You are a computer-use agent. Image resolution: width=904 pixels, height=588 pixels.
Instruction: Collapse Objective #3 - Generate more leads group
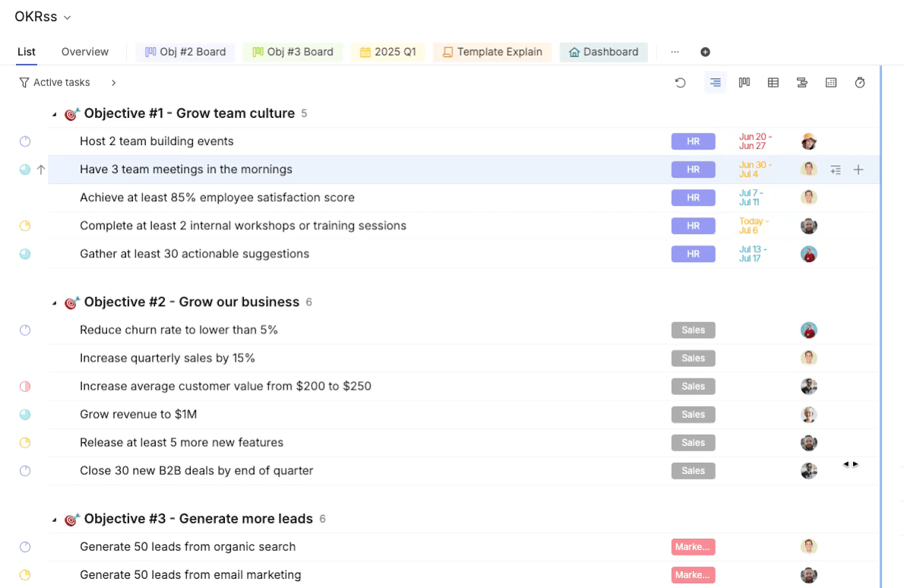[54, 520]
